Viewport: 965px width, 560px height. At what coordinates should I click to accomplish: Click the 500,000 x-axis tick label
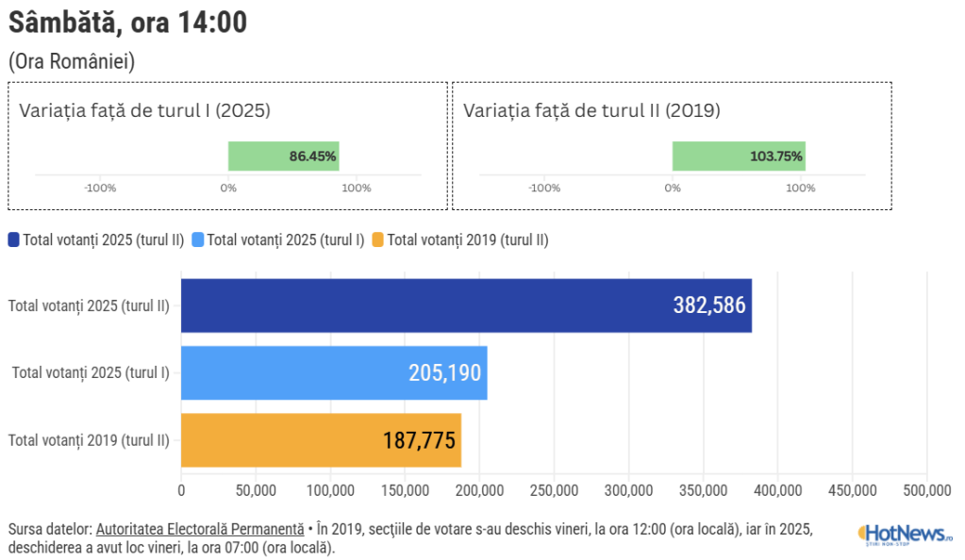926,490
